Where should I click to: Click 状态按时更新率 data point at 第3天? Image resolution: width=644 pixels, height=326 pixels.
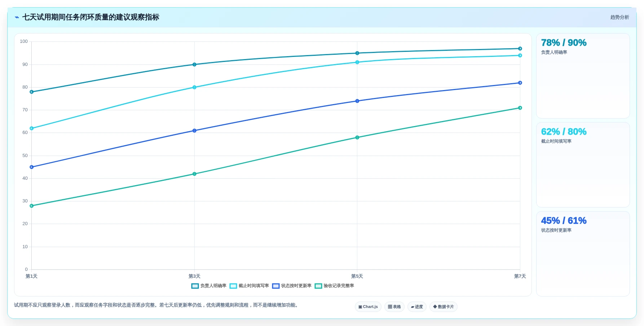[x=194, y=131]
